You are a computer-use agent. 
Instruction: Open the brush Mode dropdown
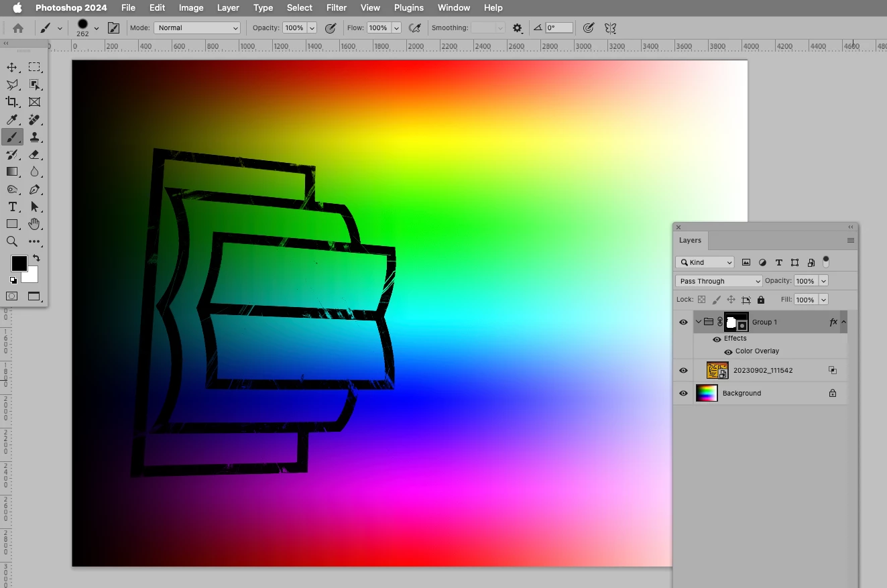click(197, 28)
